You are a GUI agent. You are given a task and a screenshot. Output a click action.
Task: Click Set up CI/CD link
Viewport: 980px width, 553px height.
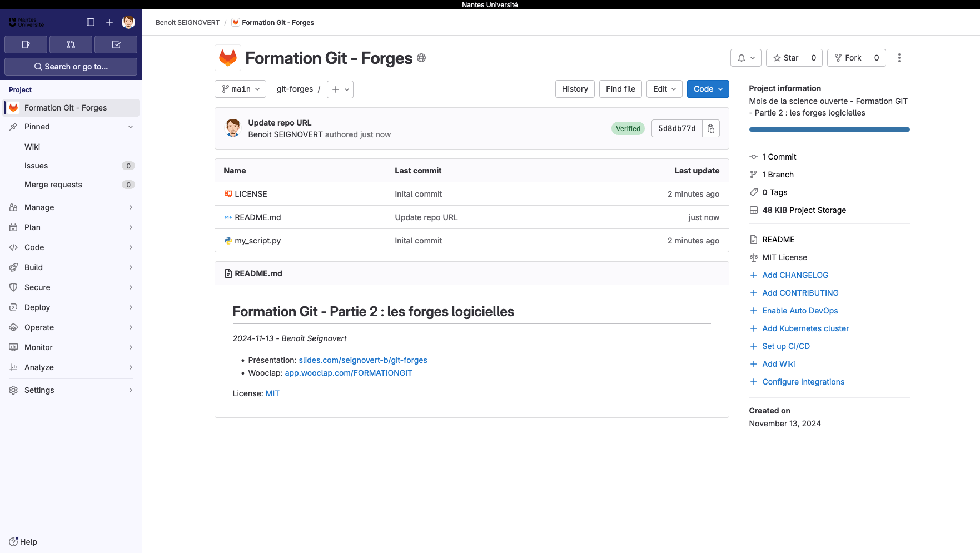tap(786, 346)
